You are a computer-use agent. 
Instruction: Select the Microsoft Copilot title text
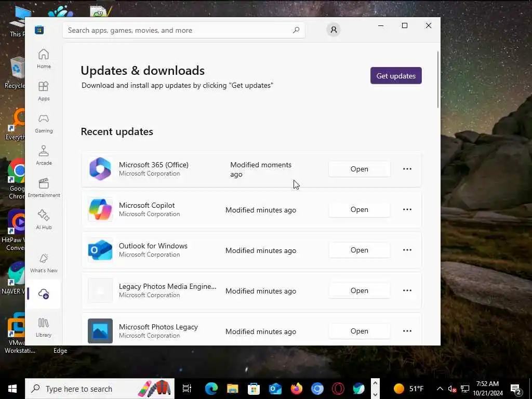point(147,205)
